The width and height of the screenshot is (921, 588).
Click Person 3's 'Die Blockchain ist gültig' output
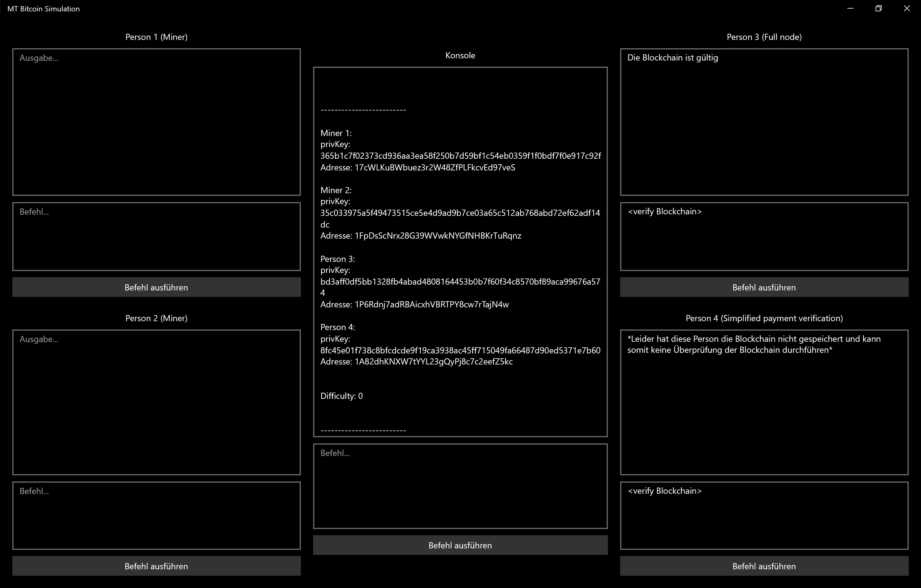[x=672, y=58]
